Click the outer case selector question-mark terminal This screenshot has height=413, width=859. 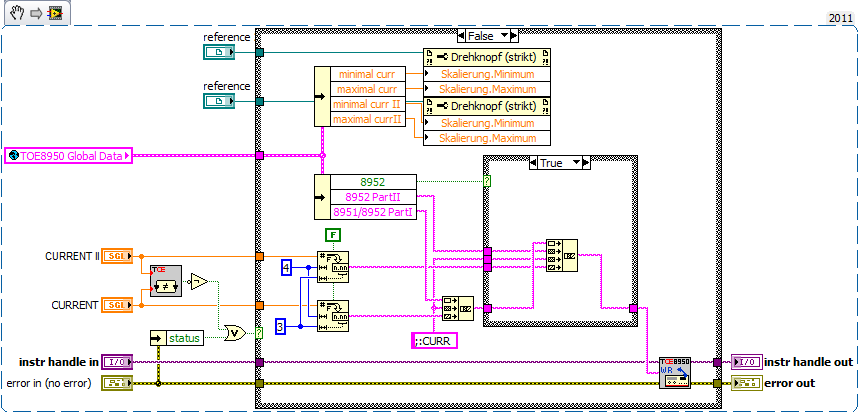point(259,332)
